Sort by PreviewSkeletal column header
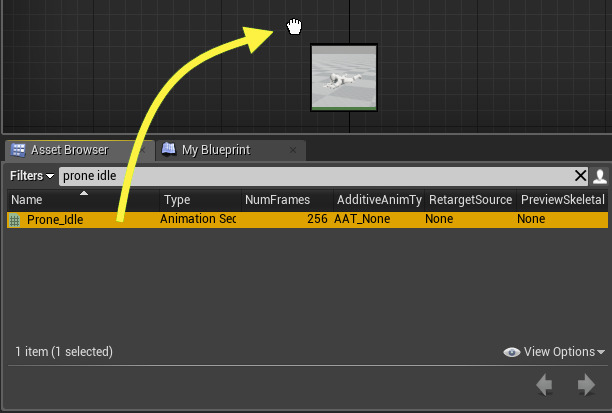Viewport: 612px width, 413px height. 562,199
